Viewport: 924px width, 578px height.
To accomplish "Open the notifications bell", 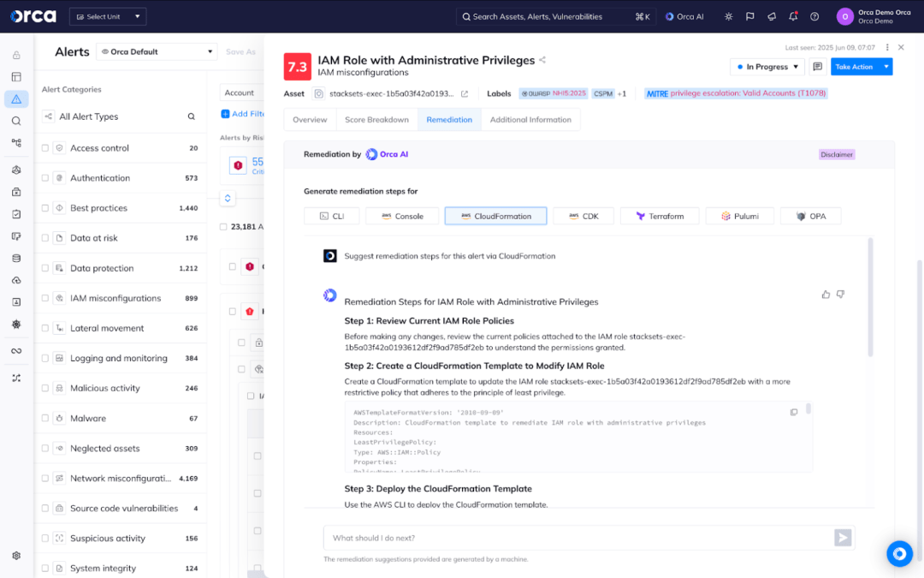I will pos(793,16).
